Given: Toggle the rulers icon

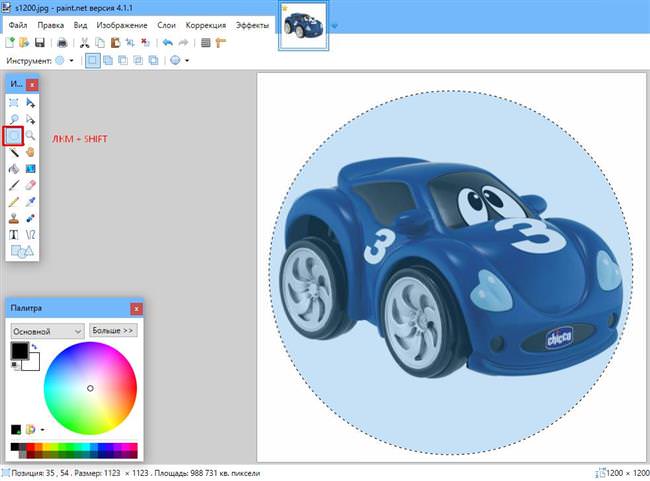Looking at the screenshot, I should [x=221, y=42].
